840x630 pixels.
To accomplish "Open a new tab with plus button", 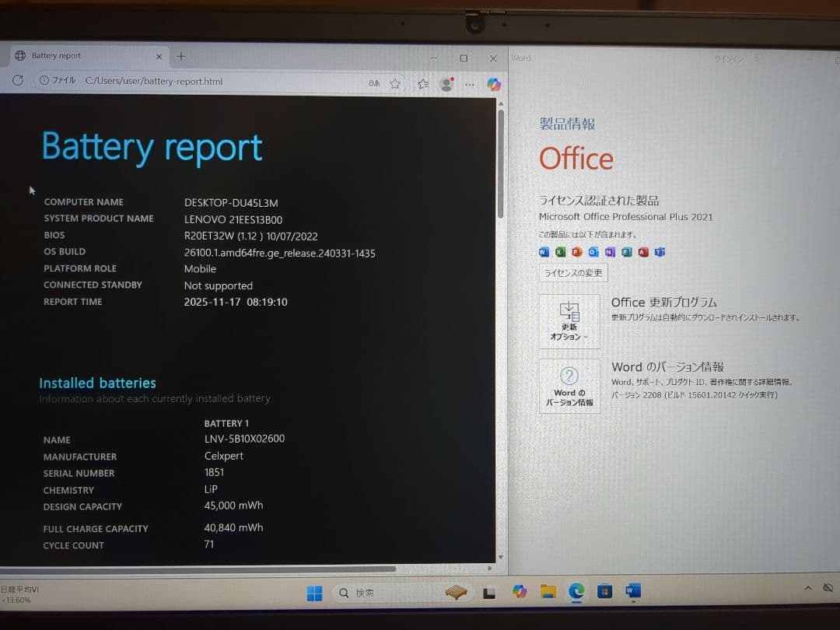I will click(181, 55).
